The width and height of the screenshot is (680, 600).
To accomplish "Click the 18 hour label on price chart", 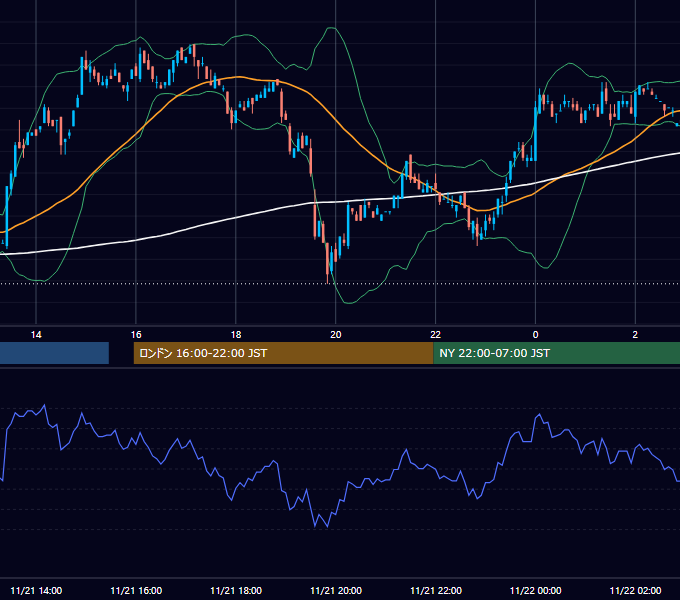I will tap(235, 335).
